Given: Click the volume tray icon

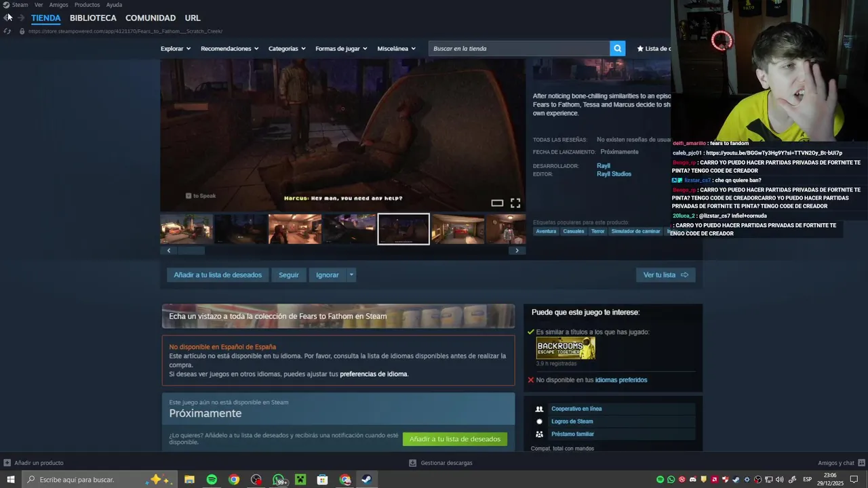Looking at the screenshot, I should click(779, 480).
